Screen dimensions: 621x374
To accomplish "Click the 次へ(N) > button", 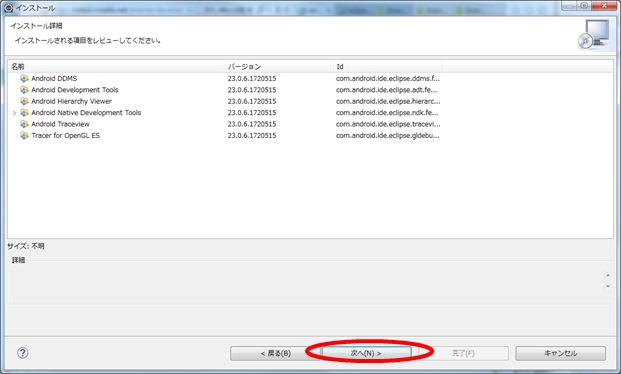I will coord(366,353).
